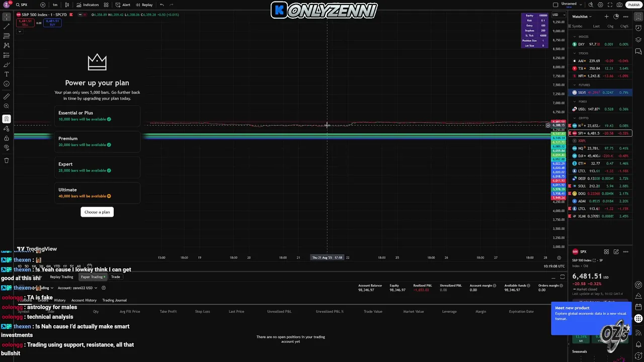Click the Publish button
This screenshot has width=644, height=362.
click(x=634, y=5)
